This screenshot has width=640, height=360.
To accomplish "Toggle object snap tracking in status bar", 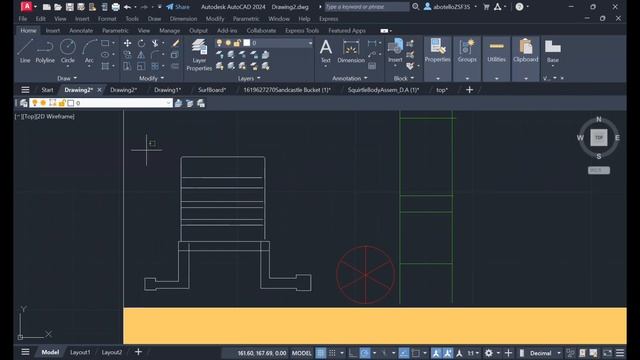I will click(404, 353).
